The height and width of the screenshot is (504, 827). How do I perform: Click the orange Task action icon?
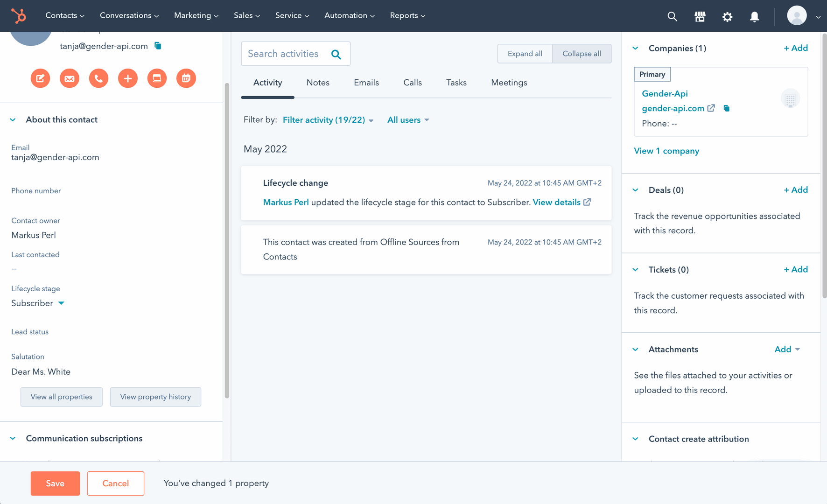(x=157, y=78)
